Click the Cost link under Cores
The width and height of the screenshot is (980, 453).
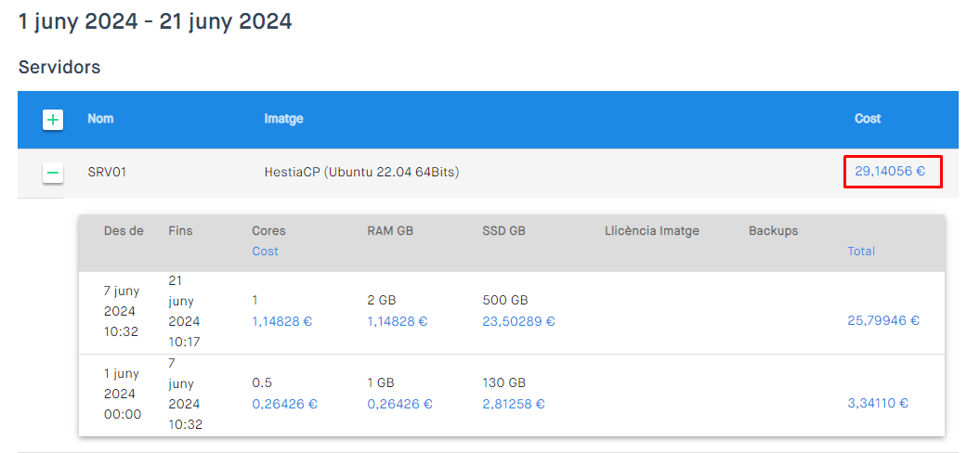[265, 252]
